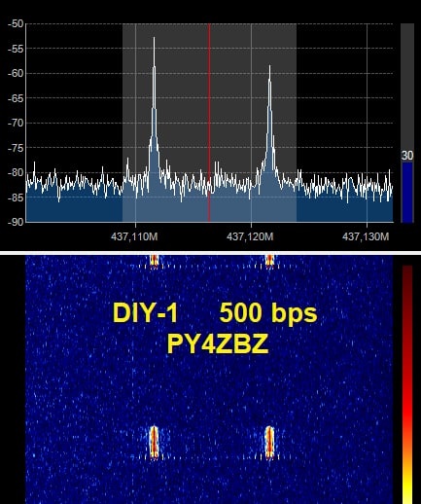Viewport: 421px width, 504px height.
Task: Click the PY4ZBZ callsign text
Action: click(218, 344)
